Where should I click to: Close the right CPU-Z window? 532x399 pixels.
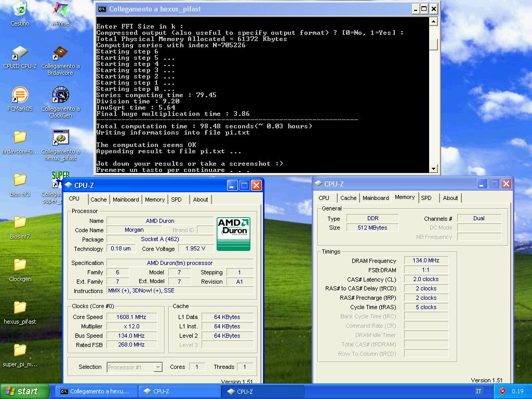point(506,184)
